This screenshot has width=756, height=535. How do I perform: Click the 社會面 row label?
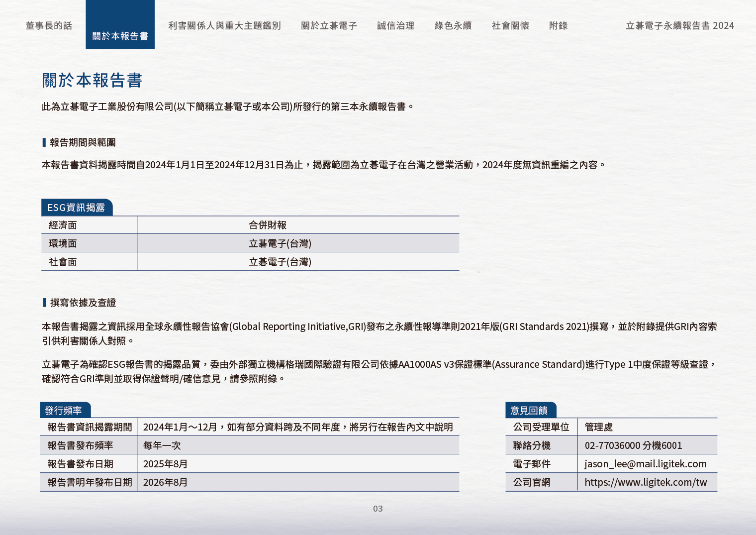pyautogui.click(x=63, y=262)
